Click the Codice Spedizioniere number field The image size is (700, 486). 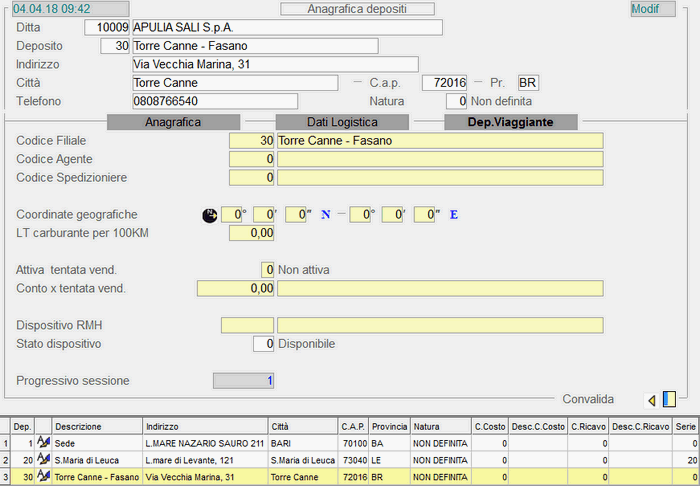point(252,177)
